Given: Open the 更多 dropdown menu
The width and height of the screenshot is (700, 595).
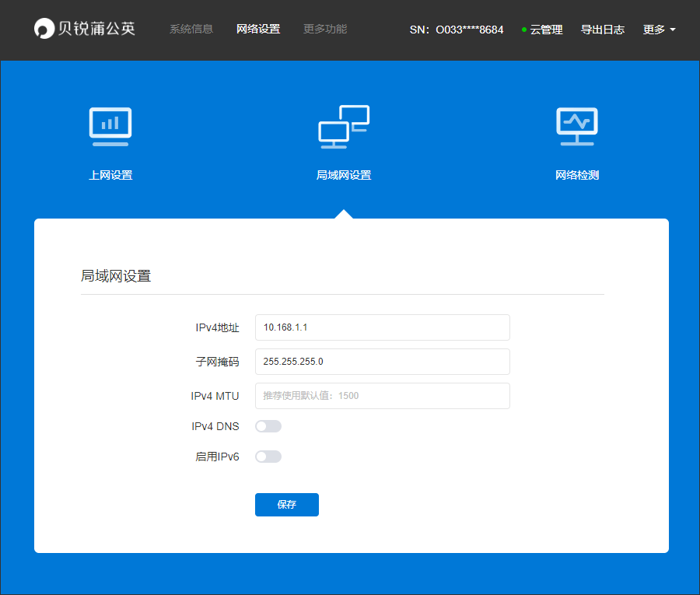Looking at the screenshot, I should pos(658,30).
